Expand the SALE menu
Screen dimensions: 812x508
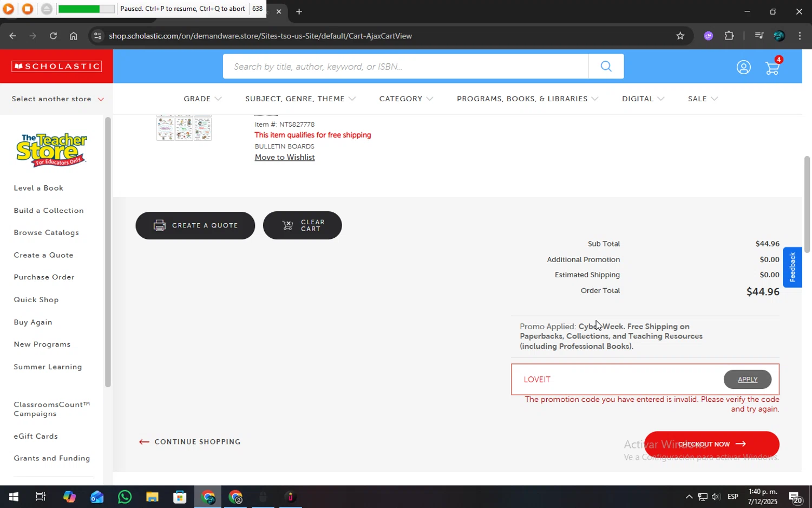pyautogui.click(x=703, y=99)
